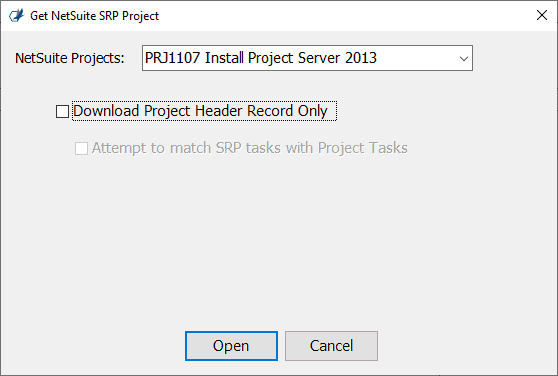Open the PRJ1107 Install Project Server 2013 combo box
The image size is (558, 376).
click(307, 58)
